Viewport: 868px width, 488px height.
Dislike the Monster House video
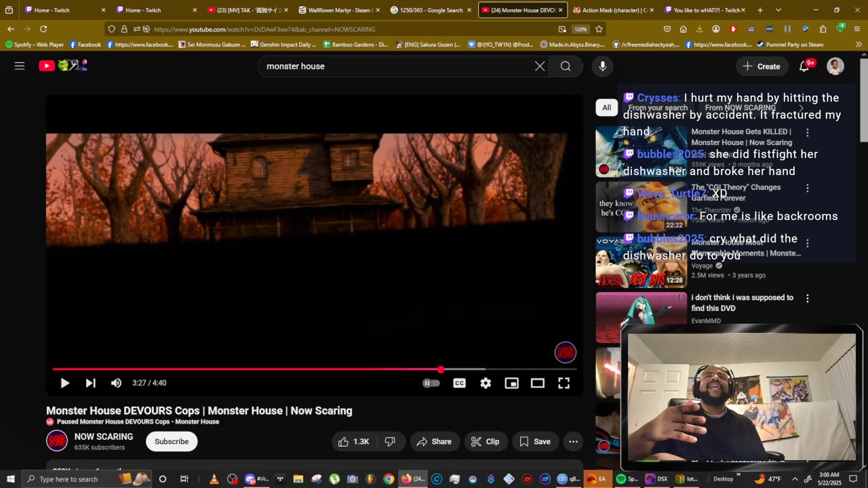(x=390, y=441)
